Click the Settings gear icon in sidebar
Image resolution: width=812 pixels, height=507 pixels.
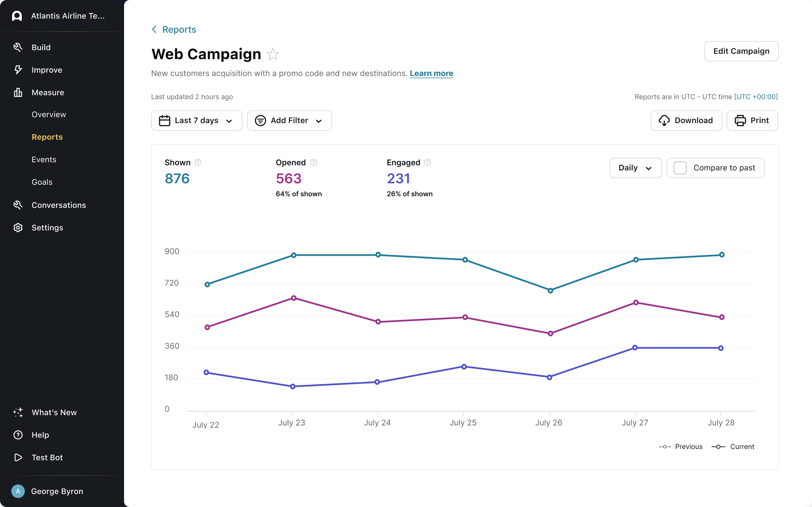pos(18,228)
